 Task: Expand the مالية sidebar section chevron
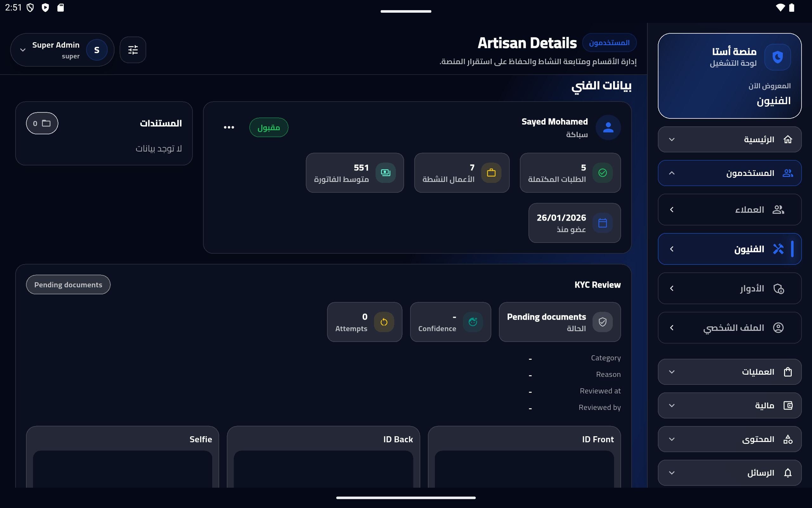[x=672, y=405]
